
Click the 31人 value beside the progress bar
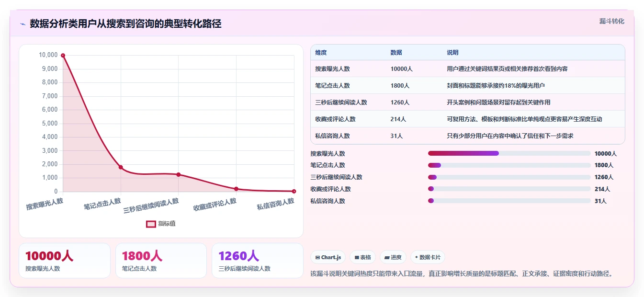[x=600, y=201]
